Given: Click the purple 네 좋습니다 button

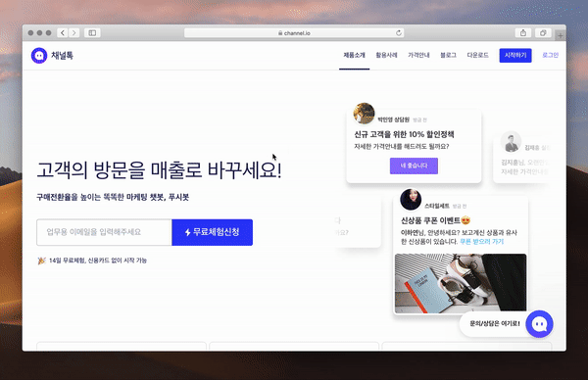Looking at the screenshot, I should pyautogui.click(x=414, y=166).
